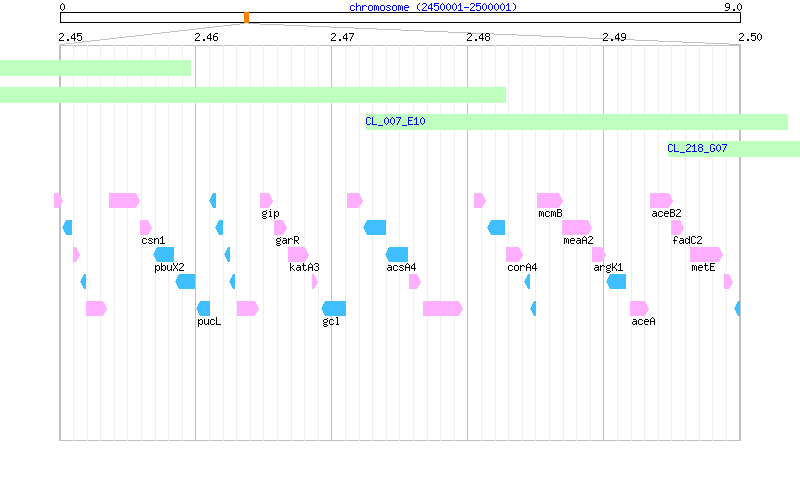Click the argK1 gene label
This screenshot has height=500, width=800.
(608, 267)
